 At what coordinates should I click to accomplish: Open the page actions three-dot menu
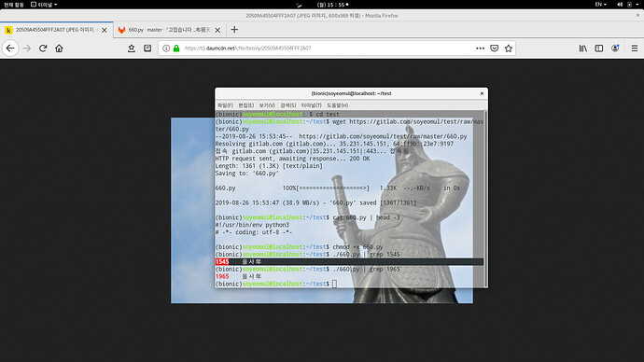pyautogui.click(x=480, y=49)
